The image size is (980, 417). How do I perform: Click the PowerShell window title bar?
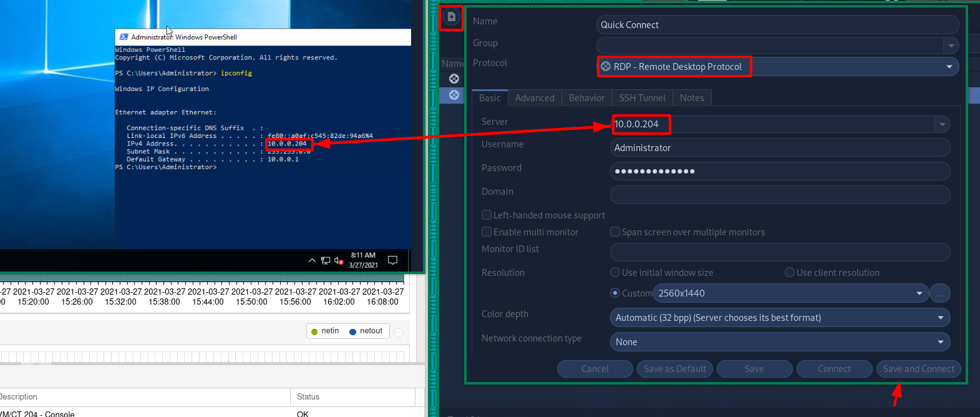click(x=263, y=37)
